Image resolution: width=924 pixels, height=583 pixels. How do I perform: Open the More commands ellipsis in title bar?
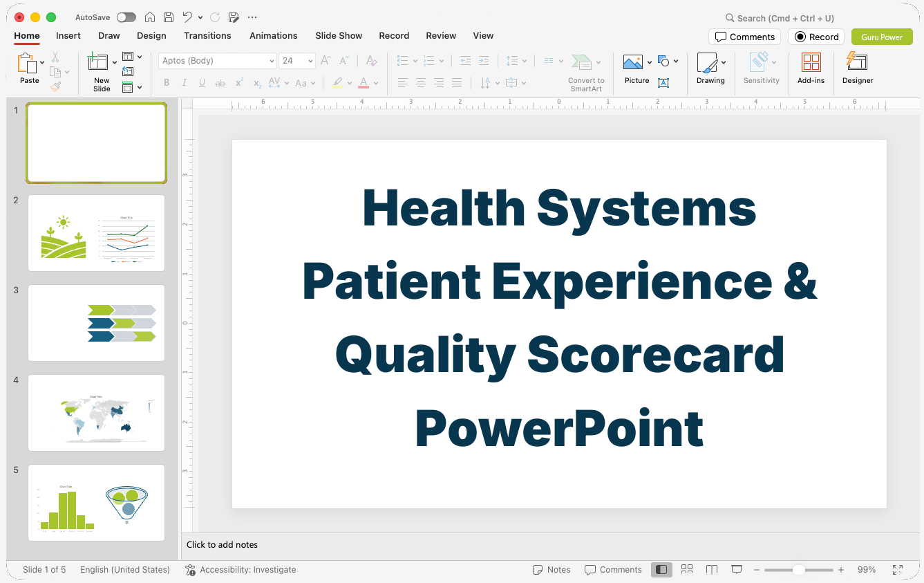[252, 17]
